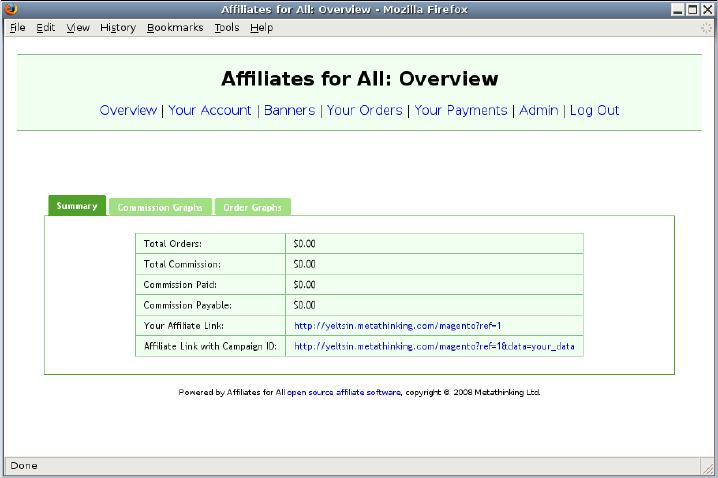
Task: Open the Banners page
Action: point(289,110)
